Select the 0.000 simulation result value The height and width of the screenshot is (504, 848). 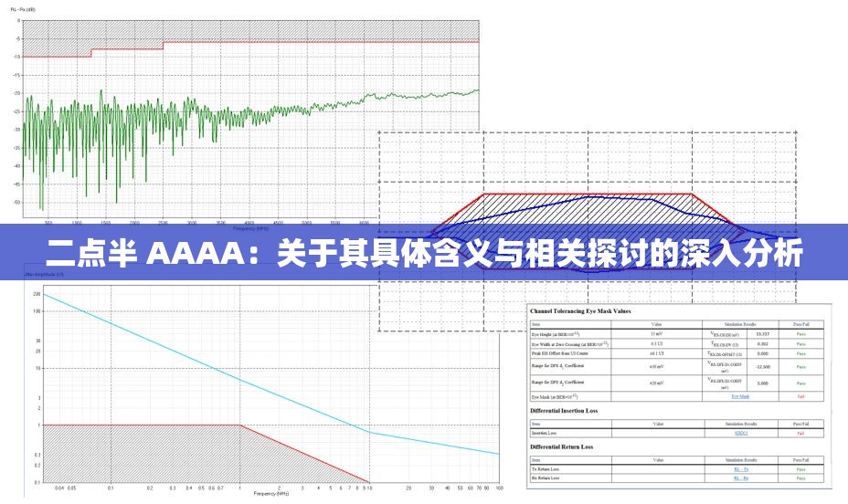pyautogui.click(x=763, y=354)
